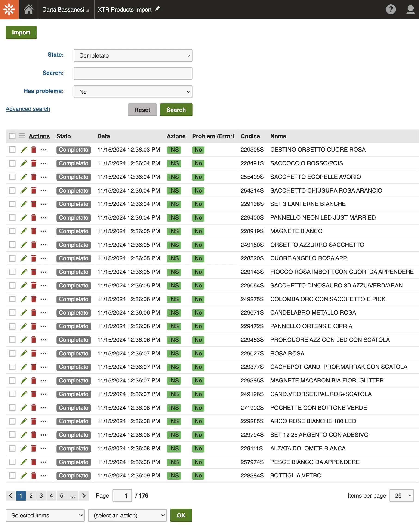
Task: Open the Has problems dropdown
Action: [133, 92]
